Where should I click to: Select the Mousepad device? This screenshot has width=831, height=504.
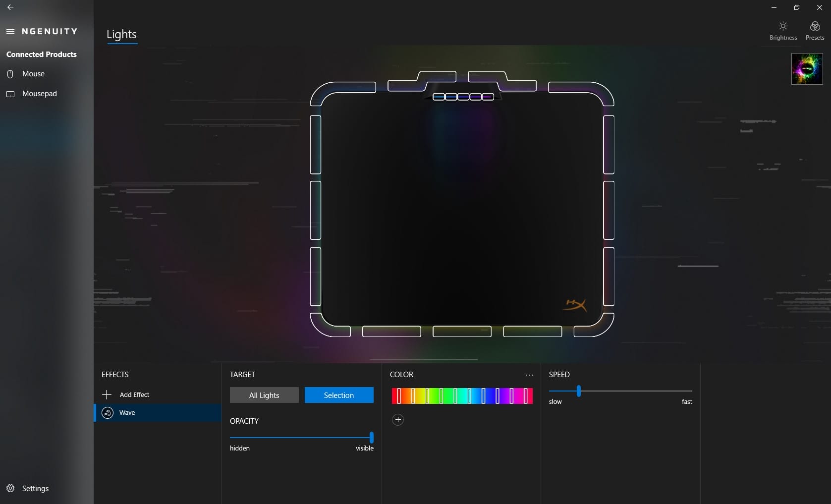point(39,94)
